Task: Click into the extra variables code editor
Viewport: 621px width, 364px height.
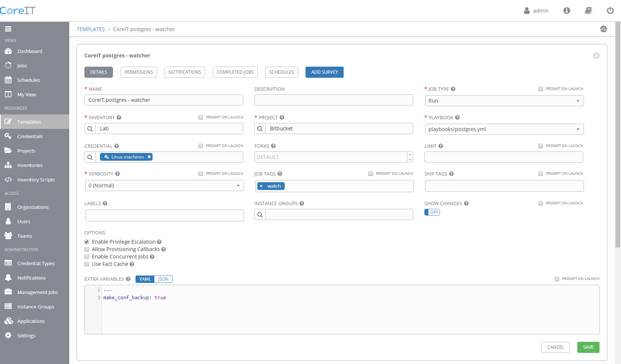Action: tap(342, 310)
